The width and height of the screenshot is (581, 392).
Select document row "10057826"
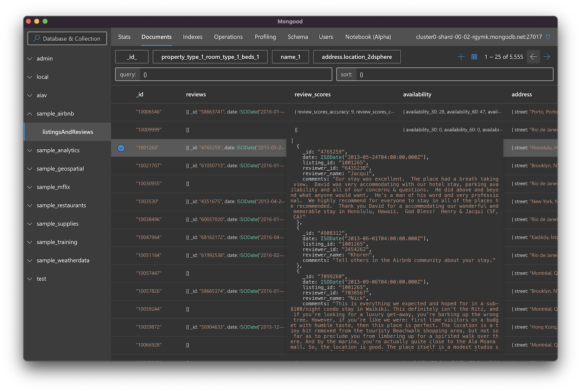coord(199,291)
